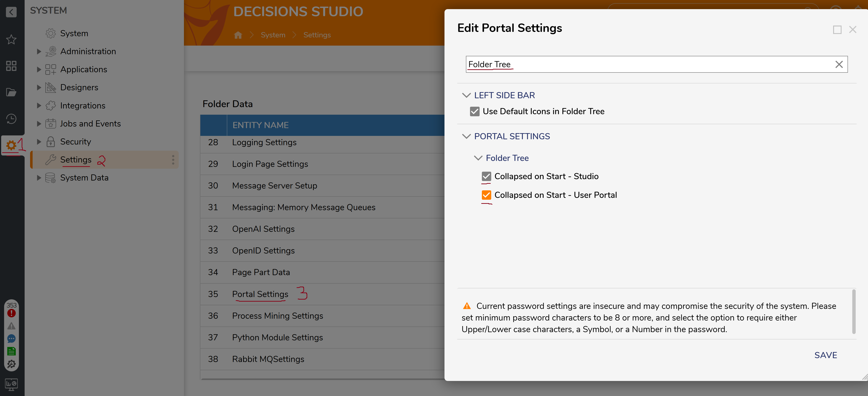
Task: Open the blue chat bubble icon
Action: [11, 338]
